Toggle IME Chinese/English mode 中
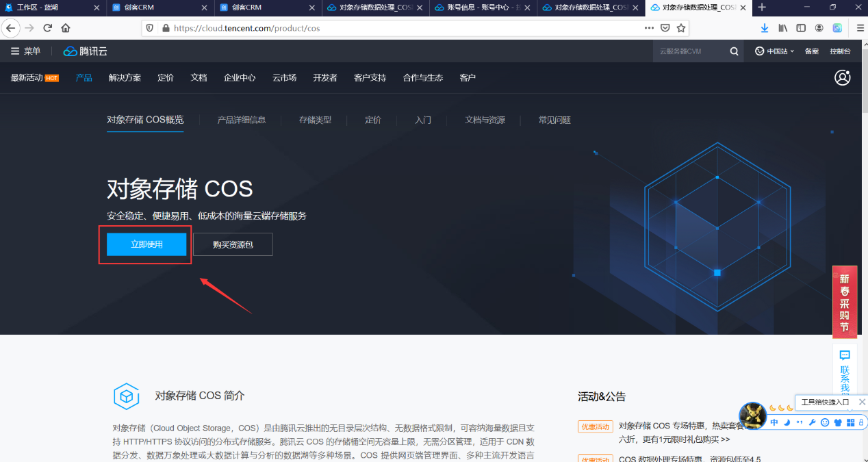 (x=774, y=422)
